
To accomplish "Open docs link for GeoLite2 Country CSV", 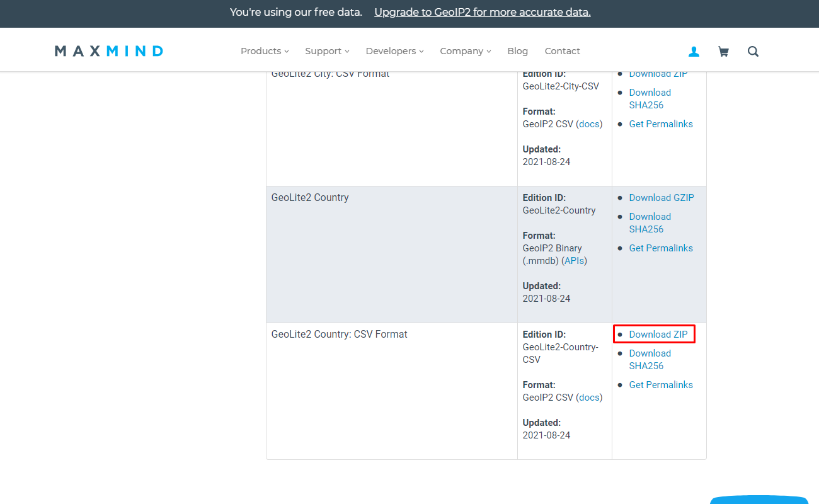I will pos(589,398).
